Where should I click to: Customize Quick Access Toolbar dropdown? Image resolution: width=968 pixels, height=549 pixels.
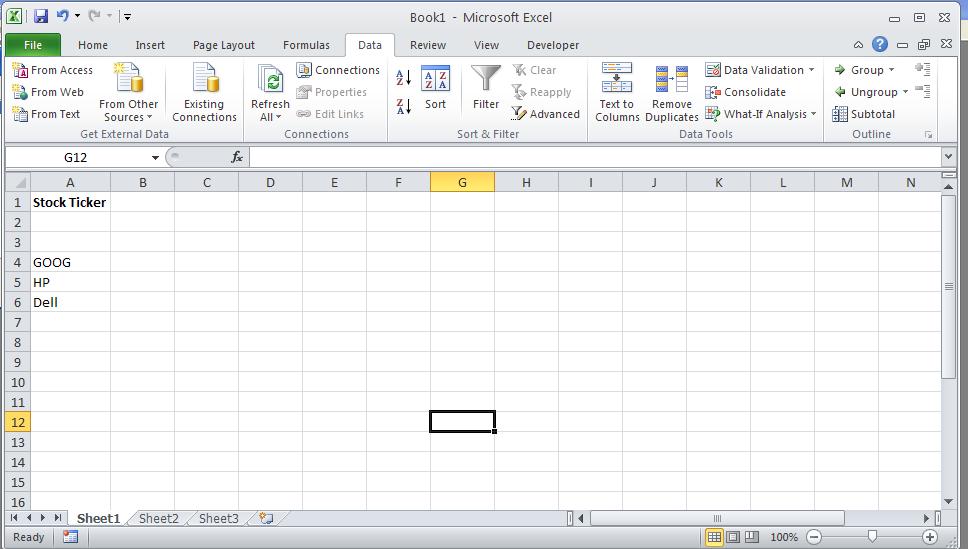pos(127,17)
